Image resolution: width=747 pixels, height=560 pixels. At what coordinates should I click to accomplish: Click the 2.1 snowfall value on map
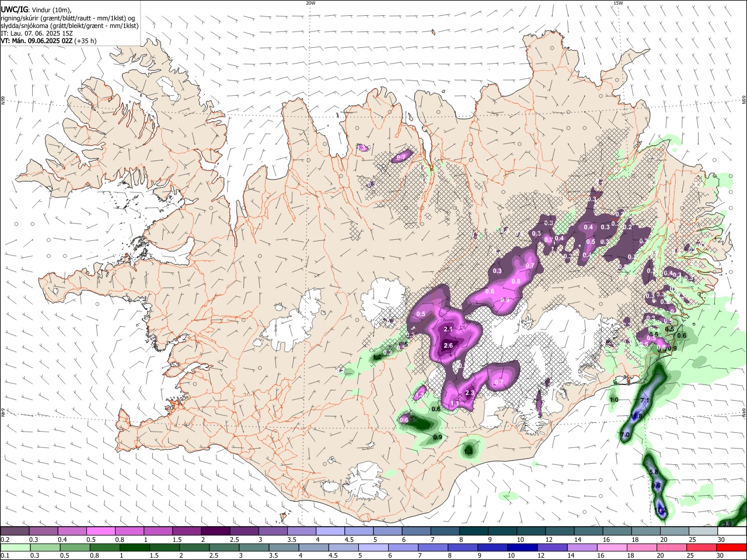(448, 330)
